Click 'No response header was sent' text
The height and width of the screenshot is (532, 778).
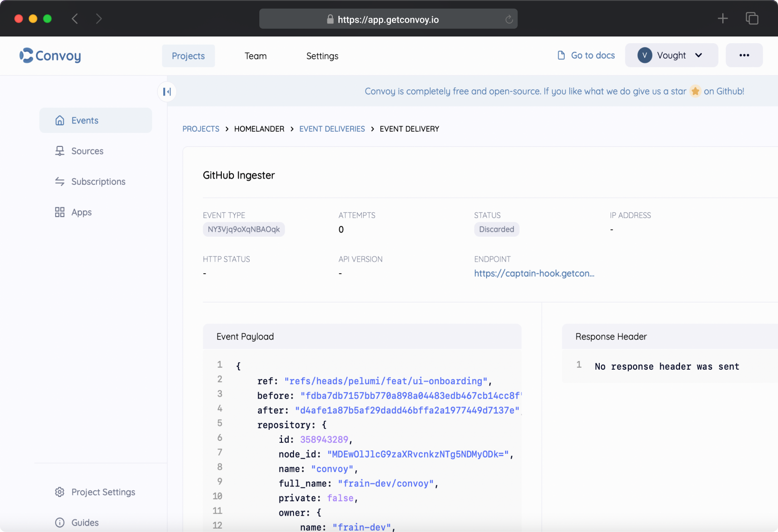[x=667, y=366]
